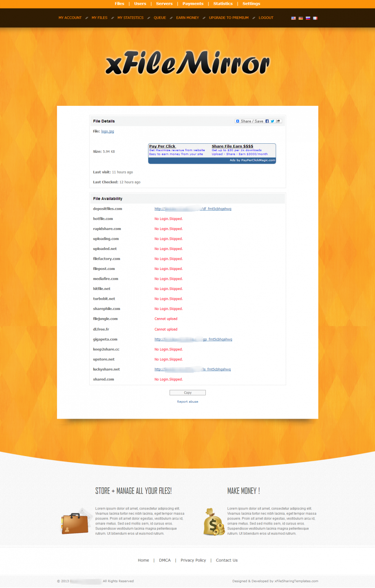Screen dimensions: 375x588
Task: Open the logo.jpg file link
Action: [x=108, y=132]
